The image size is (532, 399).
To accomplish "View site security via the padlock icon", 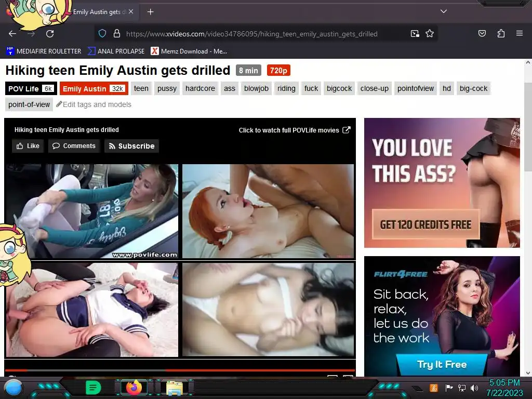I will pyautogui.click(x=117, y=34).
